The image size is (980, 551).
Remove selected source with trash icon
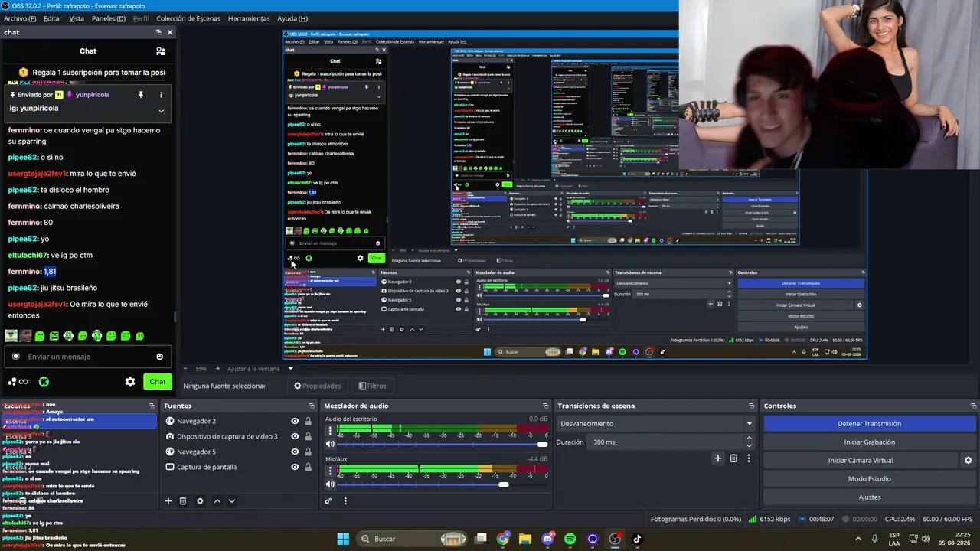[x=183, y=501]
